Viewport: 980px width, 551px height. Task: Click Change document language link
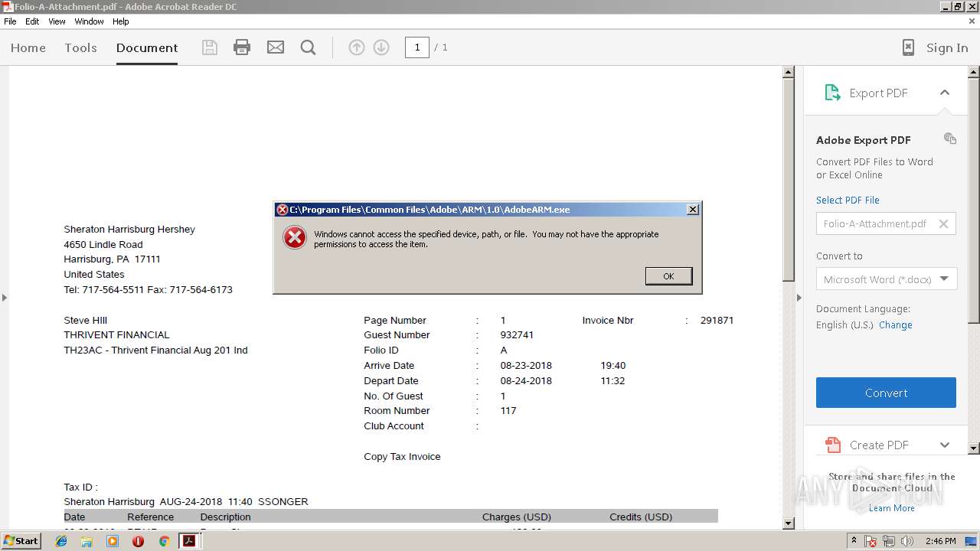point(895,324)
